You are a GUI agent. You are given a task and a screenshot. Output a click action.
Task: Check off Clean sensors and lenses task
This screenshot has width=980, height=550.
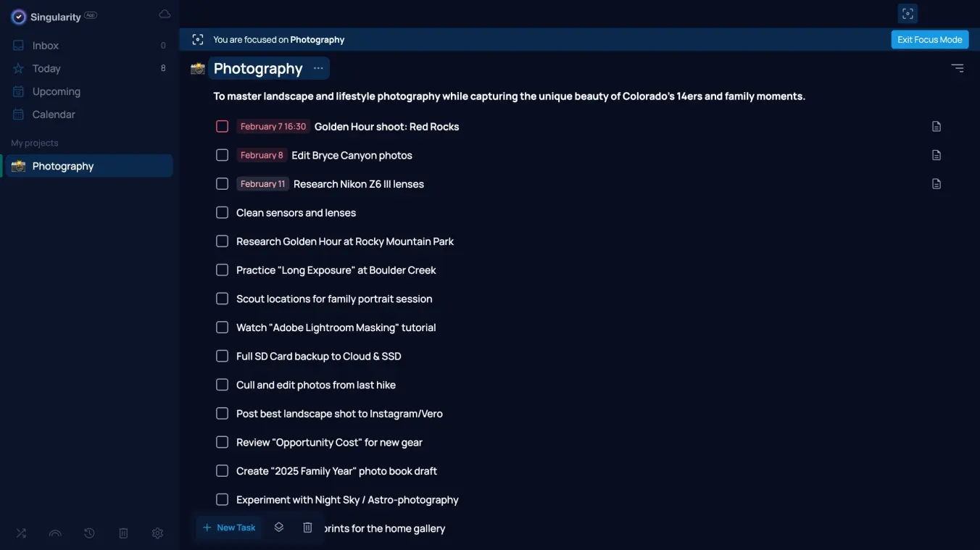[223, 212]
